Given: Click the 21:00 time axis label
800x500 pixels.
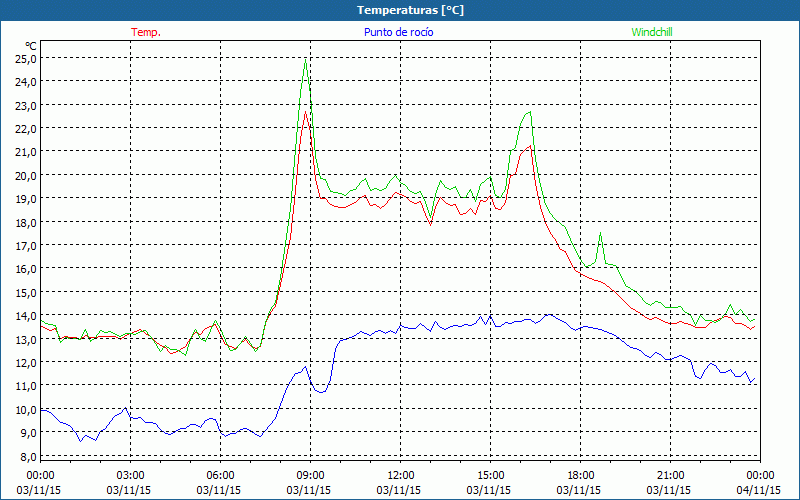Looking at the screenshot, I should [670, 476].
